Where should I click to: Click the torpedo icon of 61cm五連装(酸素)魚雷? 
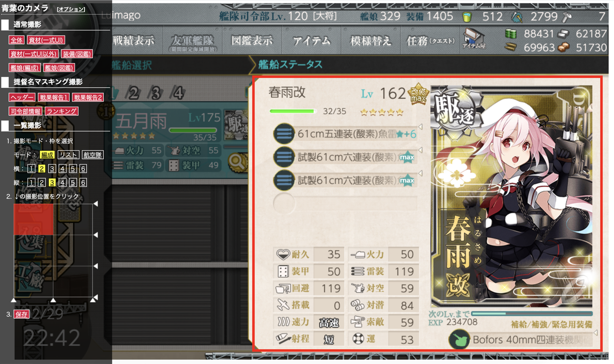(x=284, y=134)
